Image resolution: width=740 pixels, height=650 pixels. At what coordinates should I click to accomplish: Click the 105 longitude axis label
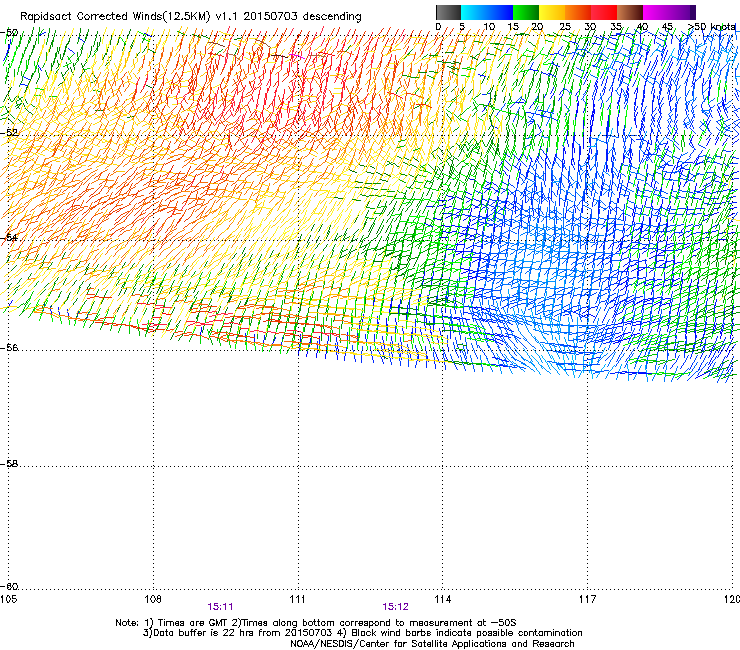[x=8, y=599]
